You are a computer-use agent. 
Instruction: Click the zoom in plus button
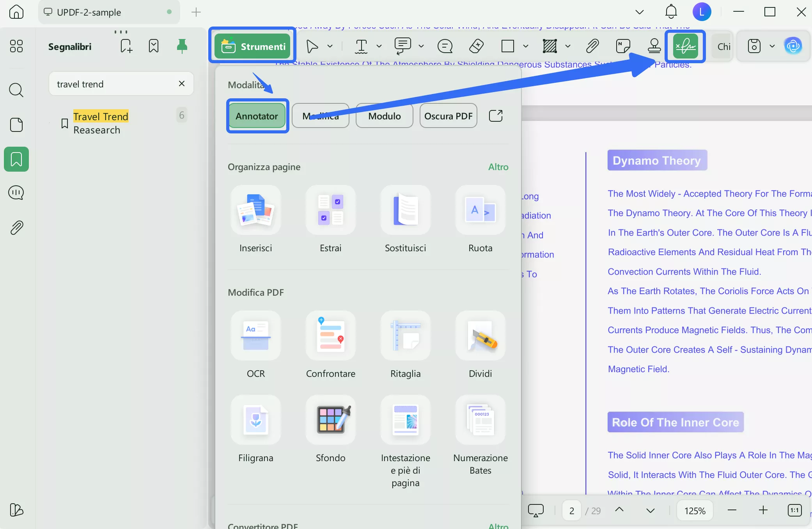(x=763, y=510)
